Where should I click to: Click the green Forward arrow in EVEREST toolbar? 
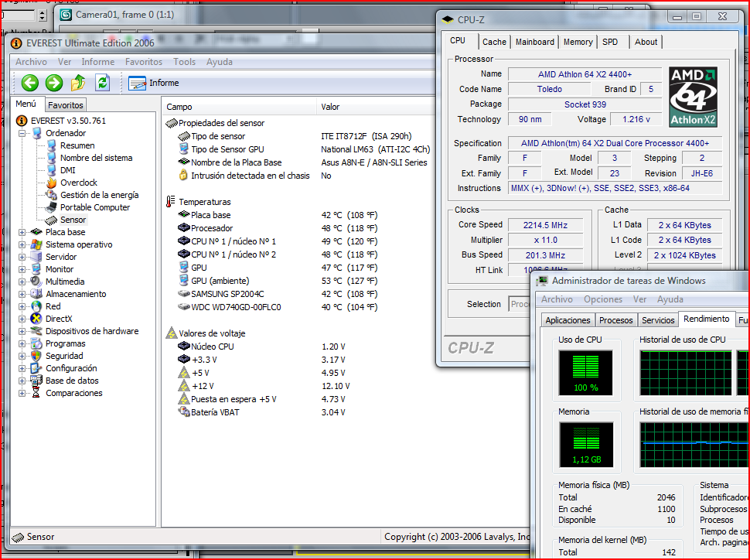(54, 83)
